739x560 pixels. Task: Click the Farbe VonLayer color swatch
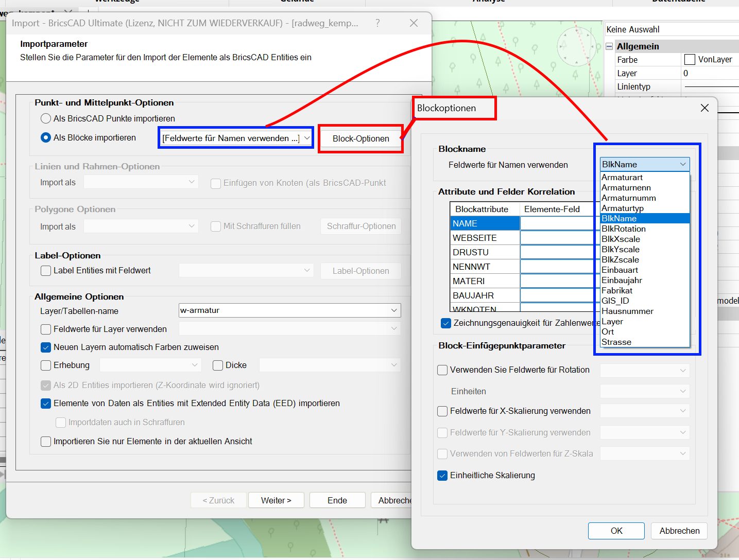690,59
